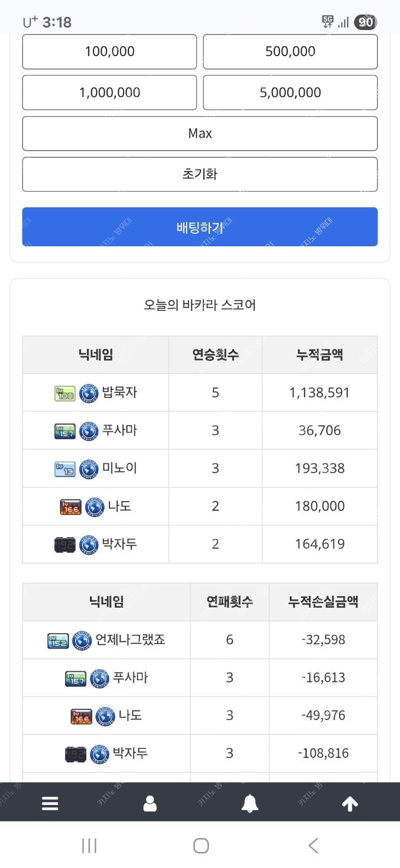The width and height of the screenshot is (400, 868).
Task: Open the nickname 미노이
Action: [119, 469]
